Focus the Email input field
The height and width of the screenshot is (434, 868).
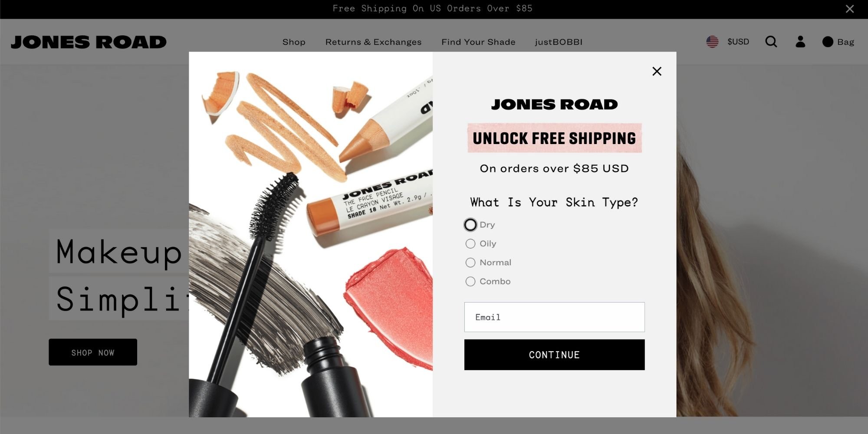[x=554, y=317]
